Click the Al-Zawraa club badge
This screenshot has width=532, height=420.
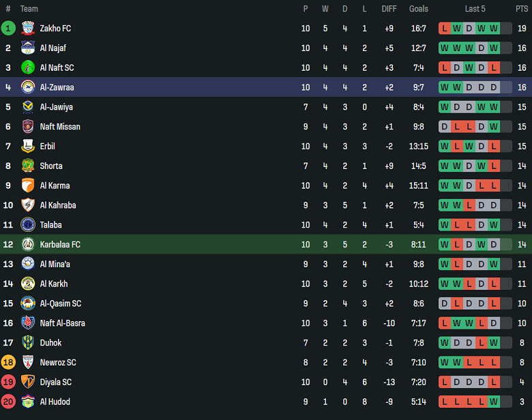click(28, 87)
